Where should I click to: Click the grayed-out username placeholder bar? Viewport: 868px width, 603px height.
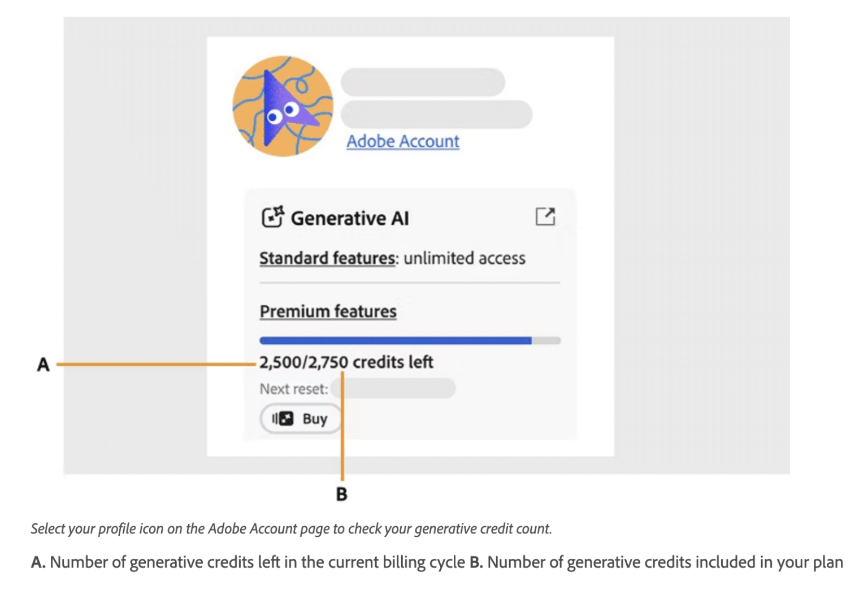pos(422,81)
